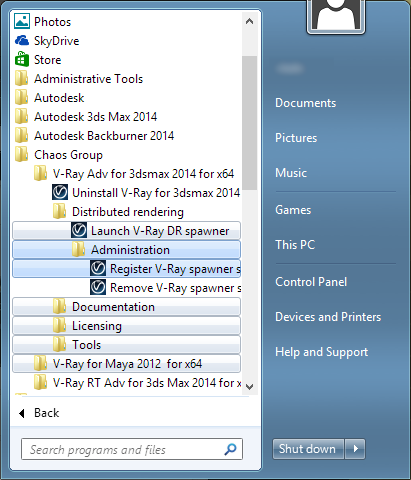
Task: Open the Shut down options arrow
Action: (355, 449)
